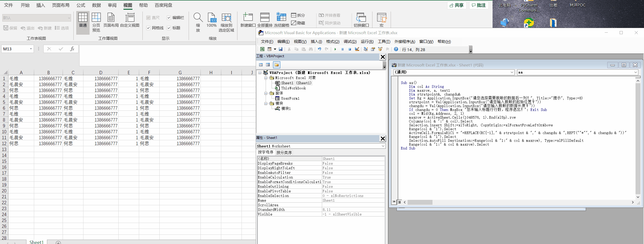Click Split (拆分) window button

pyautogui.click(x=298, y=15)
